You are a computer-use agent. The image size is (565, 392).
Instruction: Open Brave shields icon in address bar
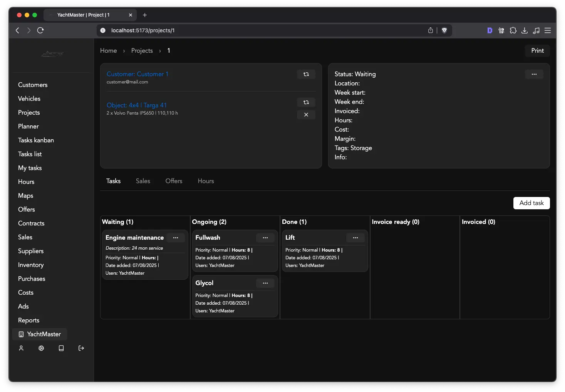coord(444,30)
